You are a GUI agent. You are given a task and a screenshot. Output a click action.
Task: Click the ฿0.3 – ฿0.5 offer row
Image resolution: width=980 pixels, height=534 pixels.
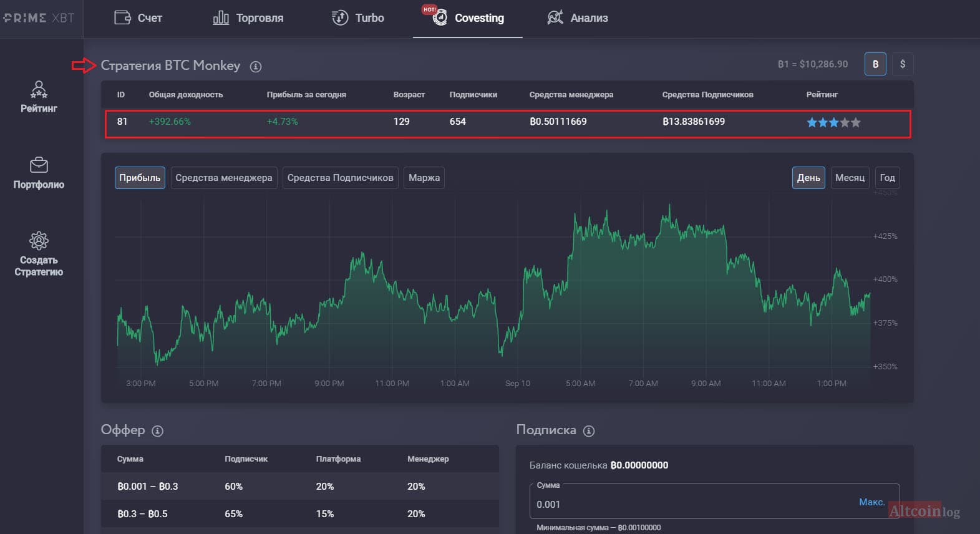click(x=300, y=513)
